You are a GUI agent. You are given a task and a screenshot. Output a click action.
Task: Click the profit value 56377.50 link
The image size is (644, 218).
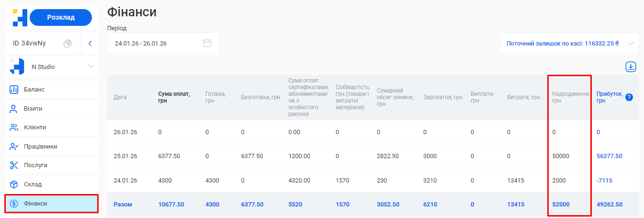609,156
